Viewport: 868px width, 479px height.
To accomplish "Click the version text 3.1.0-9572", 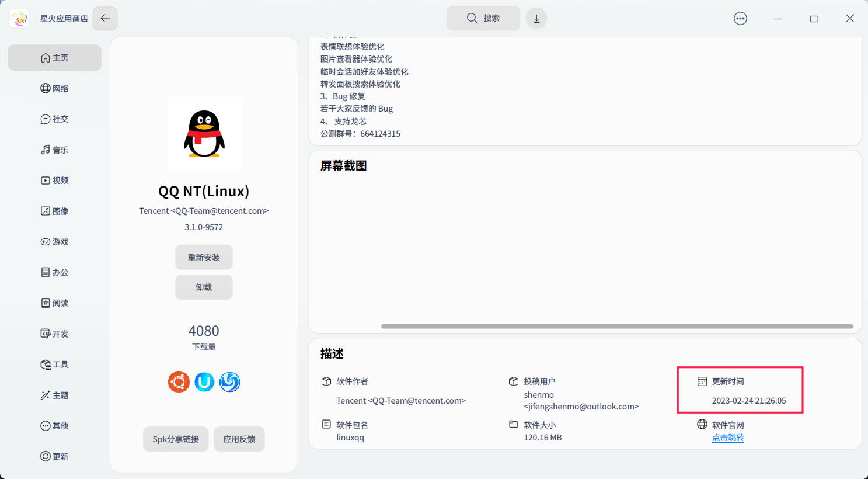I will pos(204,227).
